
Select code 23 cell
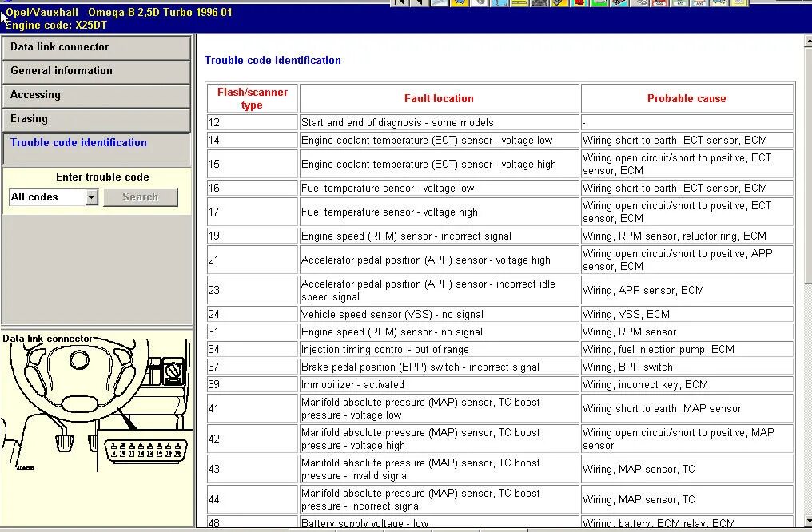coord(253,290)
